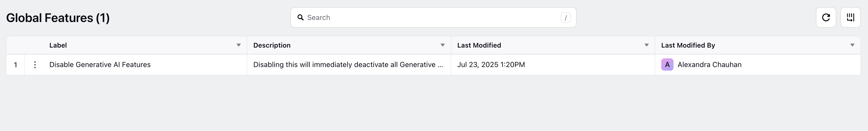
Task: Open the column management icon button
Action: (850, 18)
